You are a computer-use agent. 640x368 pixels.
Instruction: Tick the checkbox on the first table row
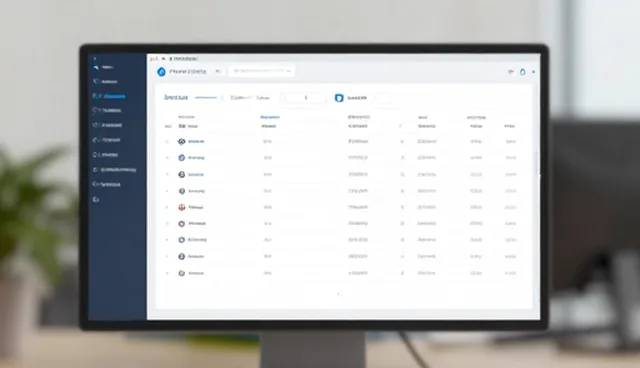pos(167,142)
